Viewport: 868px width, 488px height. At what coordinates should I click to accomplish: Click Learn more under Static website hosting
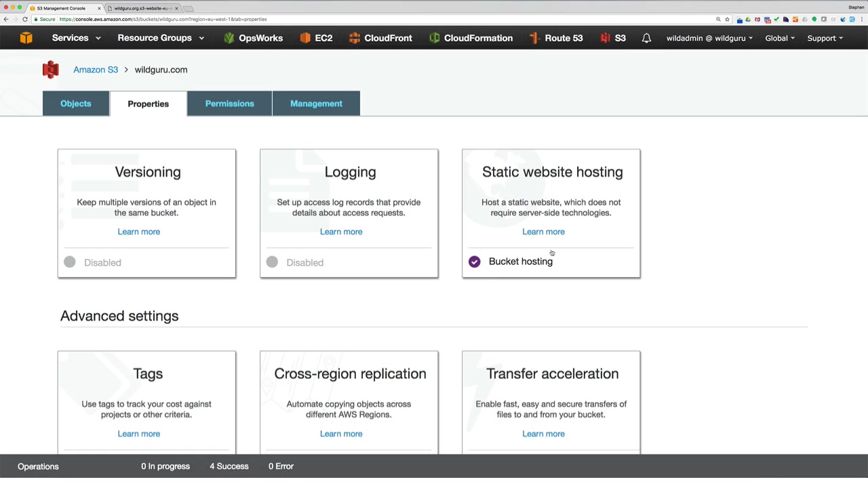point(543,232)
